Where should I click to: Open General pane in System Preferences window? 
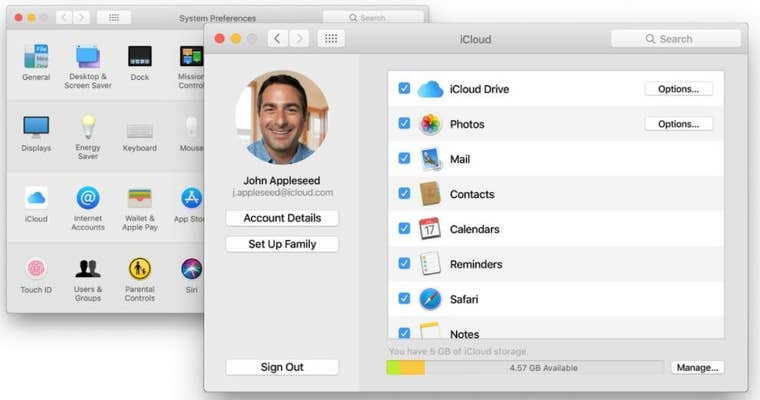point(36,56)
